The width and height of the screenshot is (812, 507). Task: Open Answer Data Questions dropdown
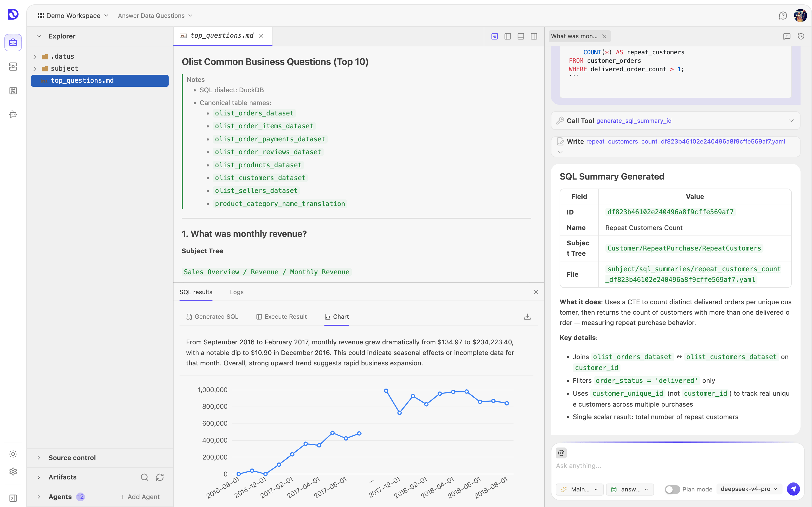[155, 16]
